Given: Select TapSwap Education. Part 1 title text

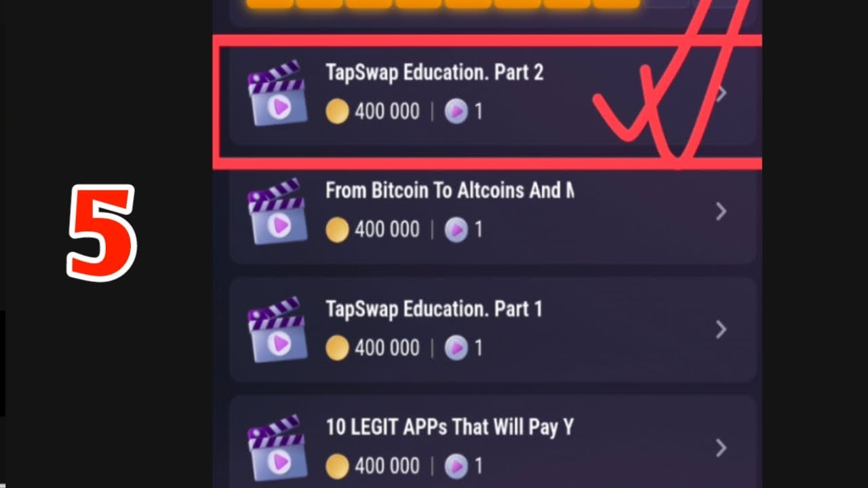Looking at the screenshot, I should pyautogui.click(x=434, y=309).
